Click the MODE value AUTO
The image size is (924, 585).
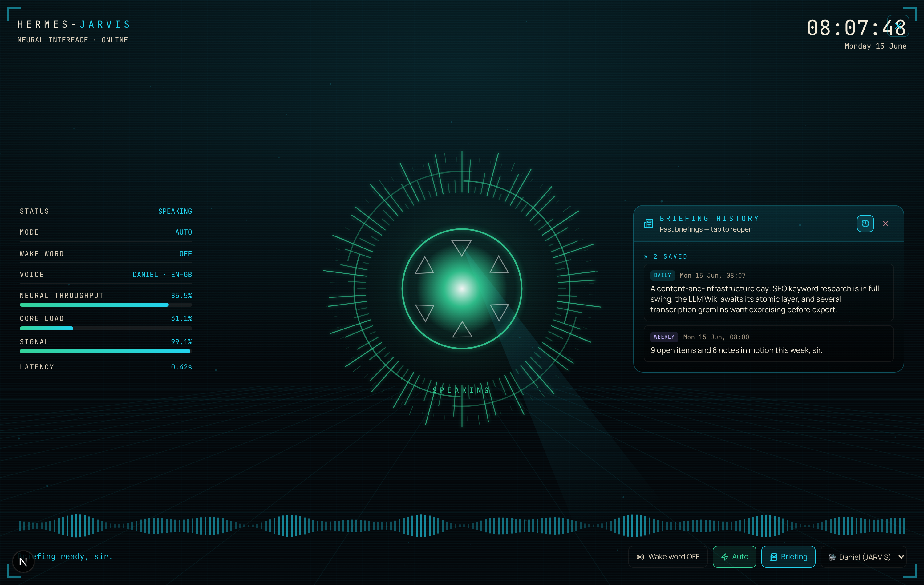coord(184,232)
